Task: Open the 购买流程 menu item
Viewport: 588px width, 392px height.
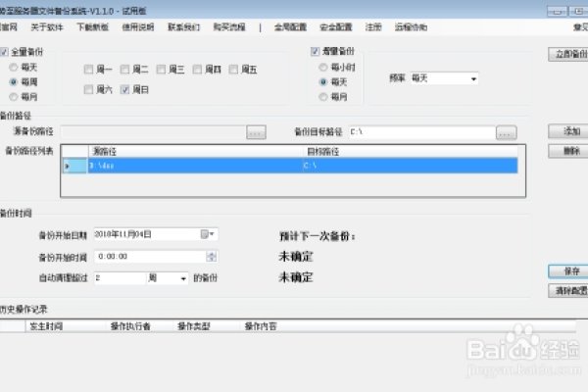Action: pos(229,27)
